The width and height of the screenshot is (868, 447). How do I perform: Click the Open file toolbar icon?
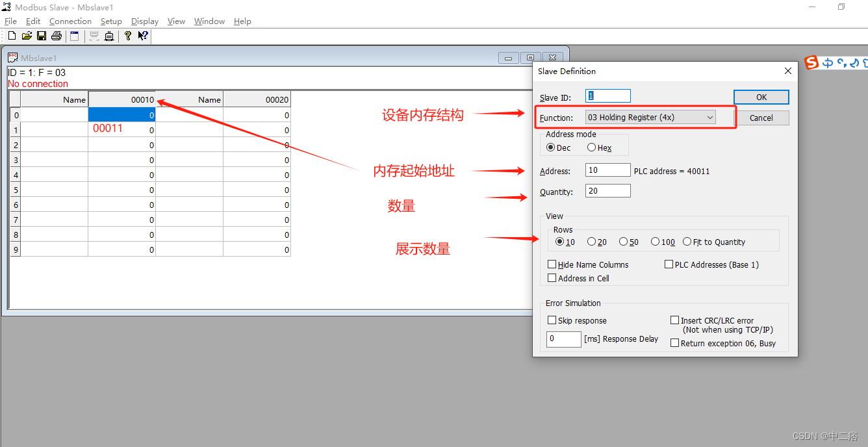coord(27,36)
